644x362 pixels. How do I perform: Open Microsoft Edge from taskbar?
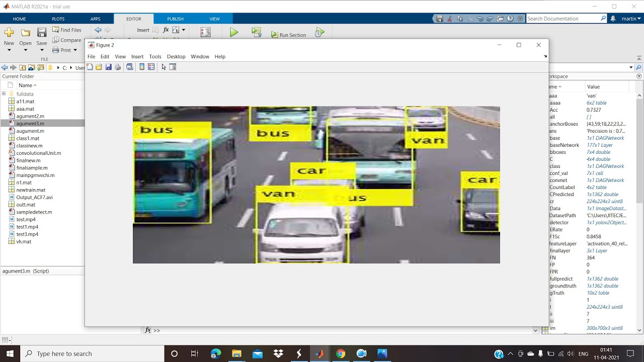tap(216, 353)
